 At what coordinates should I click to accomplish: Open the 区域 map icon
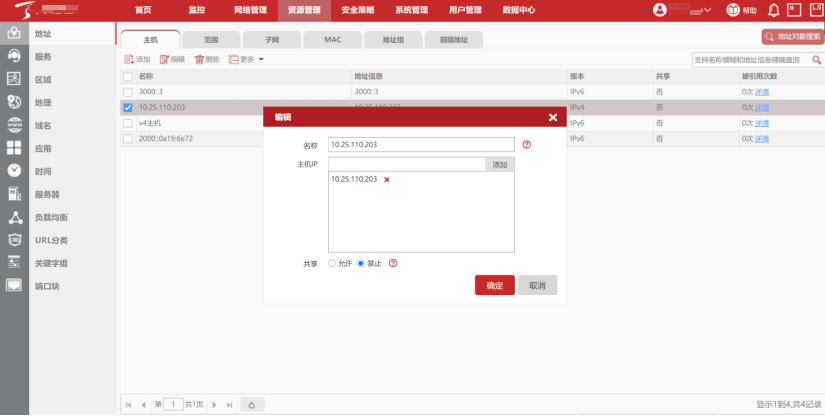click(14, 79)
